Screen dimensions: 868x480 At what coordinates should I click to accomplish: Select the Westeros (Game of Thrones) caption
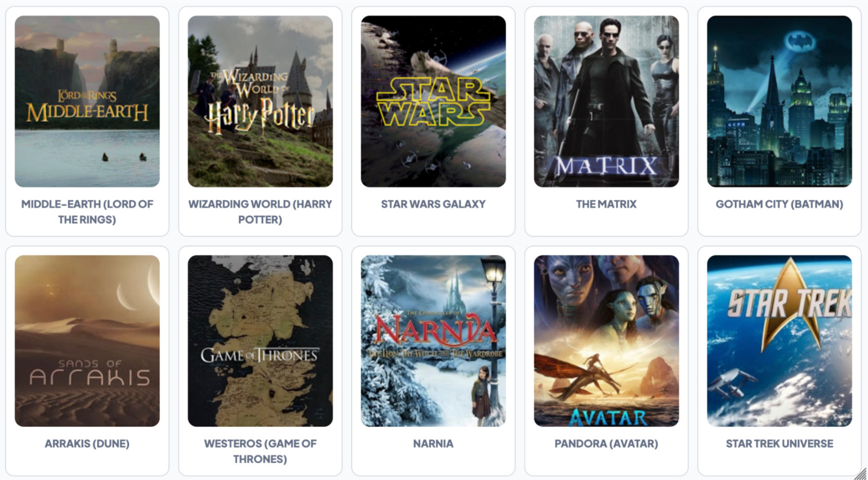point(260,451)
